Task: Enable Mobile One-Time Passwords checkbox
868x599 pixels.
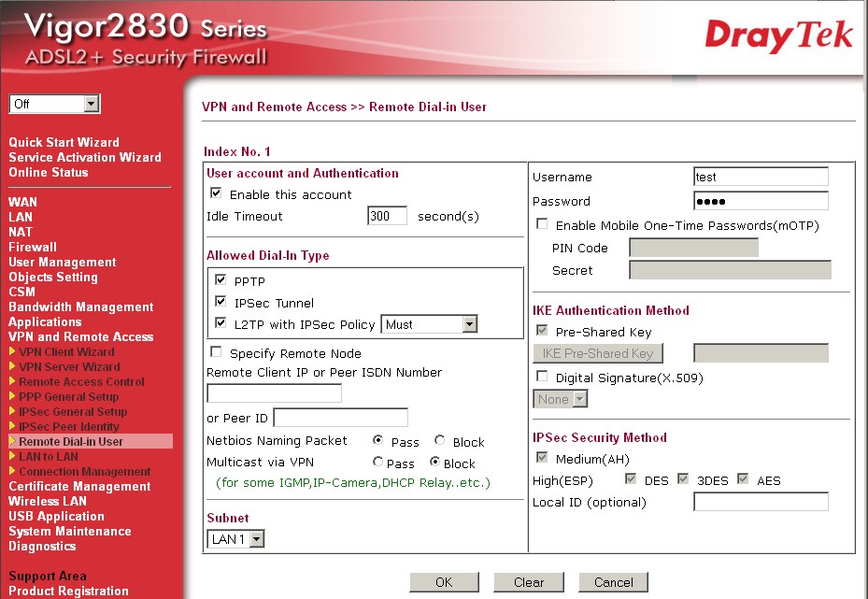Action: [542, 224]
